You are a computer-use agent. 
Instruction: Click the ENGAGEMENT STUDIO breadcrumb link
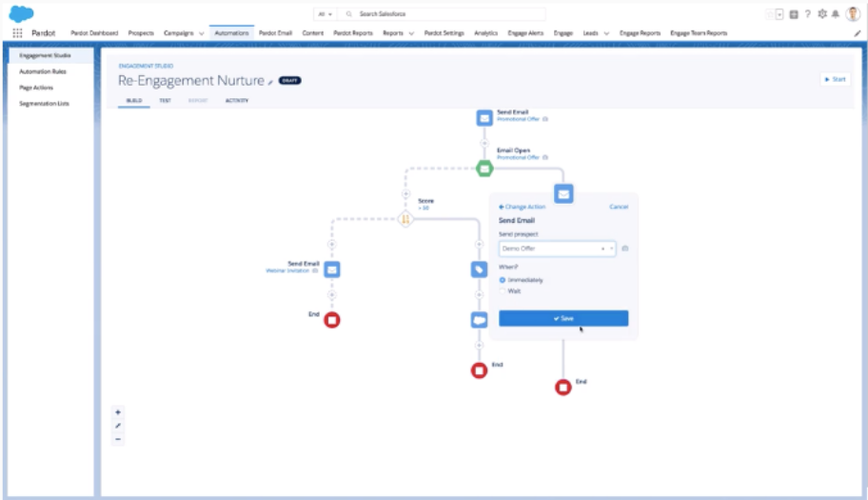click(146, 66)
